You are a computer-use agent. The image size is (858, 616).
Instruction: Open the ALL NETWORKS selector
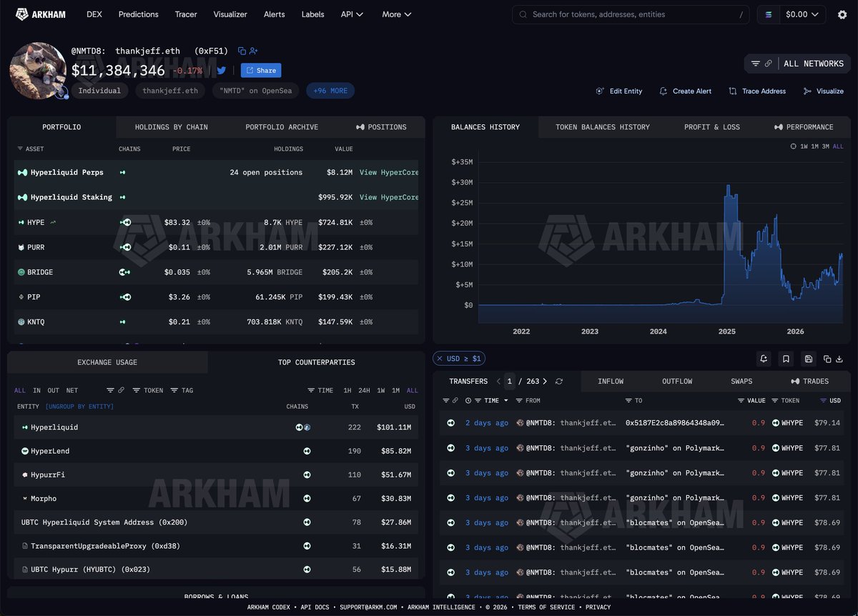813,64
